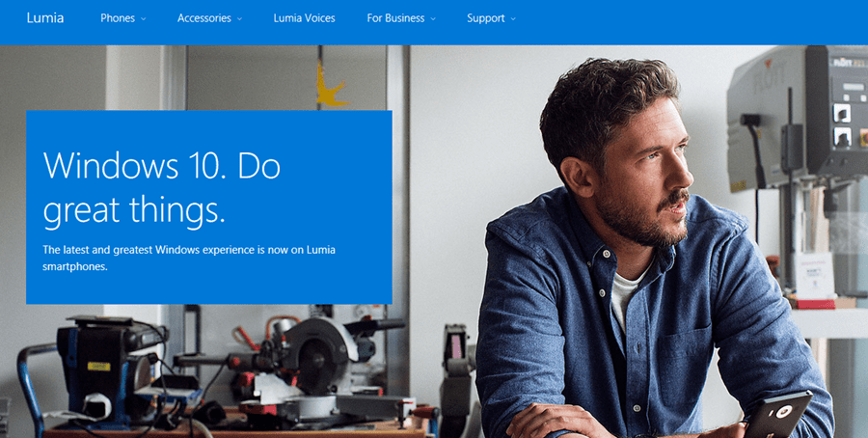
Task: Open the Phones menu
Action: pyautogui.click(x=117, y=18)
